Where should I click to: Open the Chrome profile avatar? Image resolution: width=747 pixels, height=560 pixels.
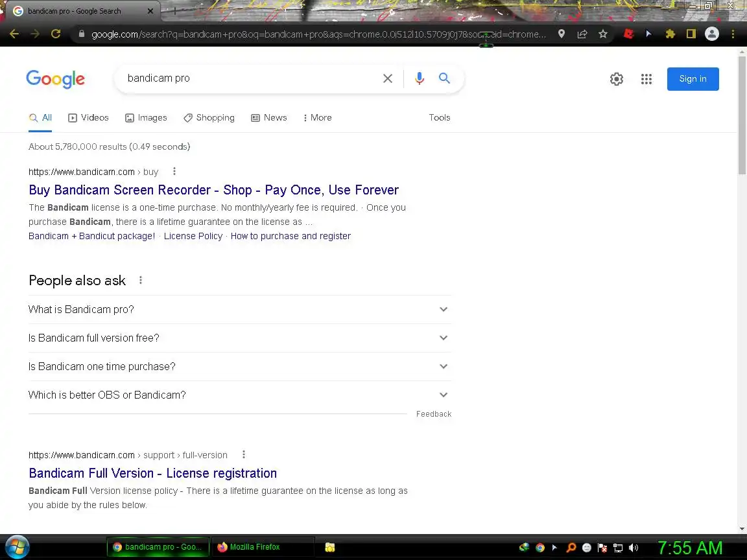(712, 34)
